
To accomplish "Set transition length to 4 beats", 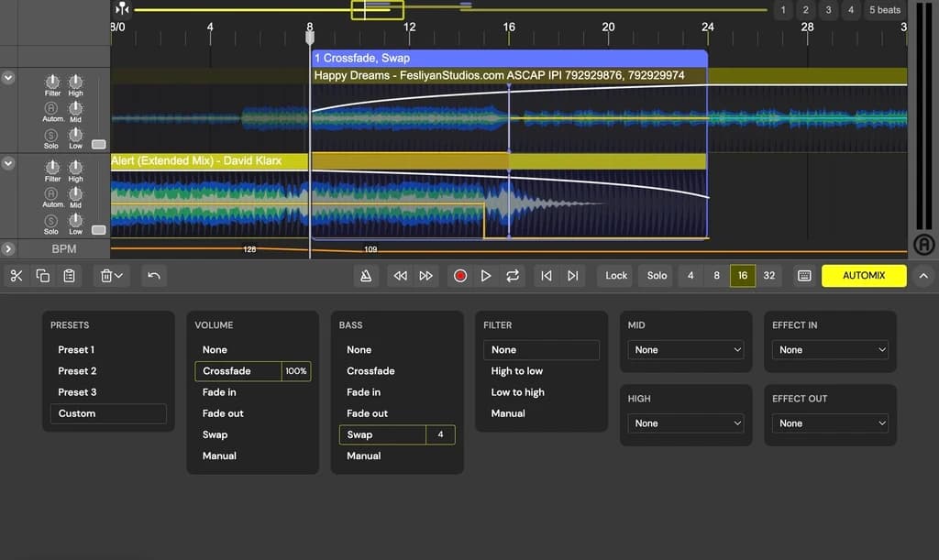I will coord(690,276).
